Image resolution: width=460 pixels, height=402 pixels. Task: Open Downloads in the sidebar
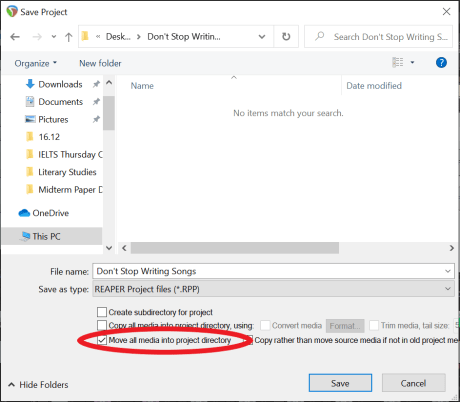[x=60, y=84]
